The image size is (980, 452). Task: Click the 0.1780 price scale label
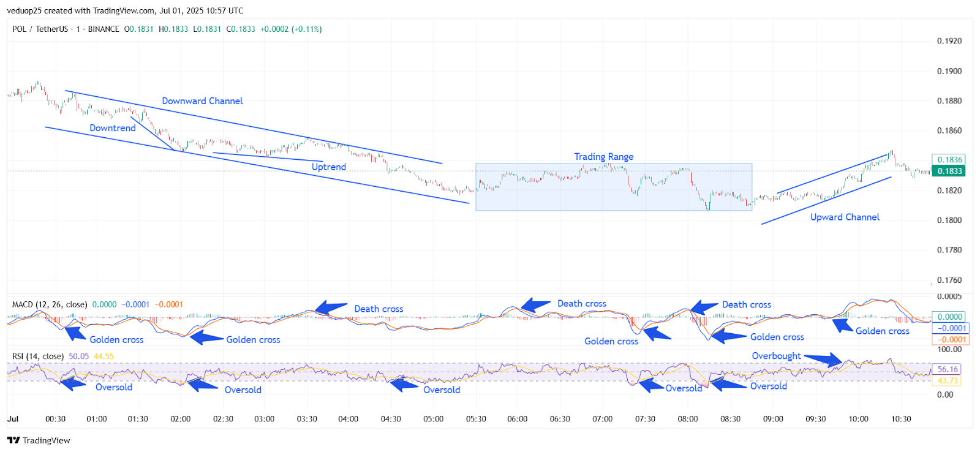pyautogui.click(x=949, y=250)
